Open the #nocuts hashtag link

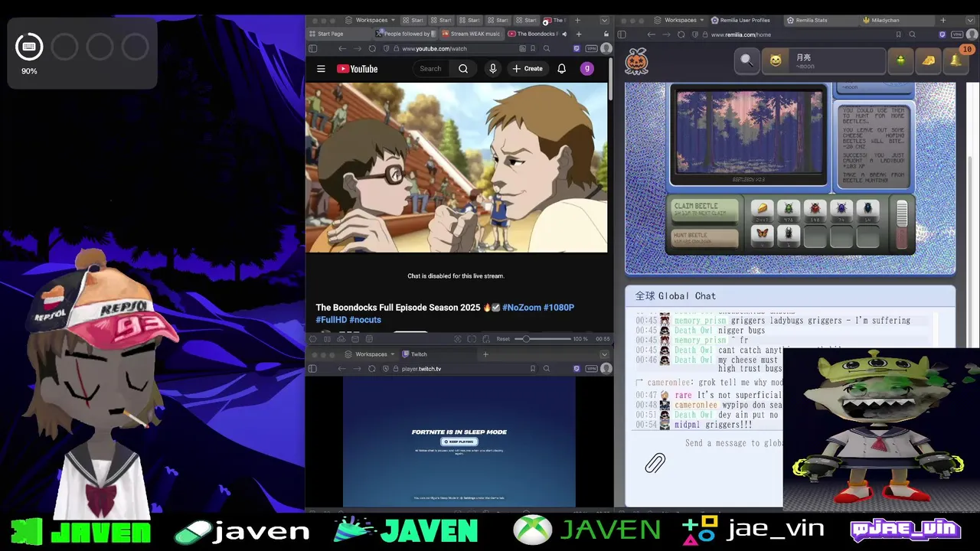coord(365,320)
